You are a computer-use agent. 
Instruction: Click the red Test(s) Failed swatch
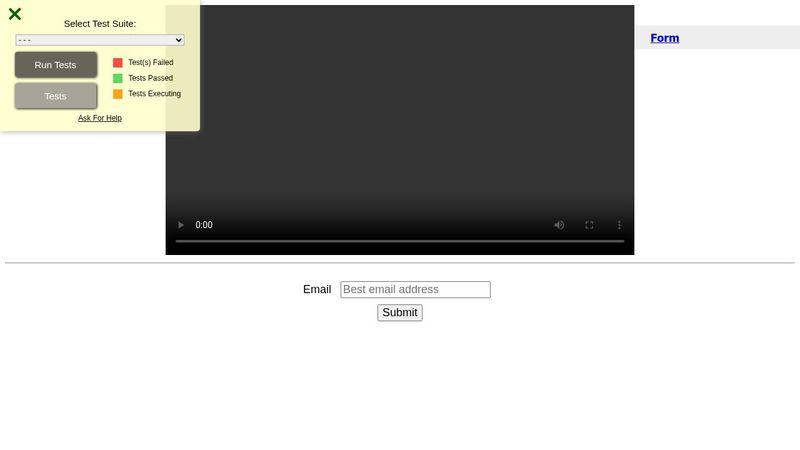pos(118,62)
